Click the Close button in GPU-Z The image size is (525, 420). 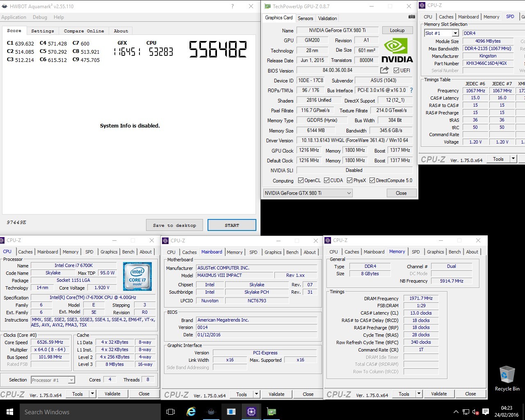click(x=401, y=193)
